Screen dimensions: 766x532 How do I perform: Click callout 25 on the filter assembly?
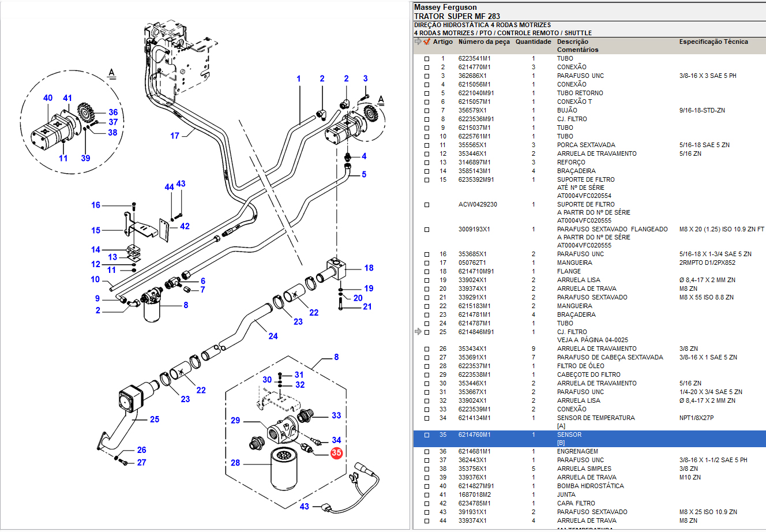pyautogui.click(x=155, y=419)
